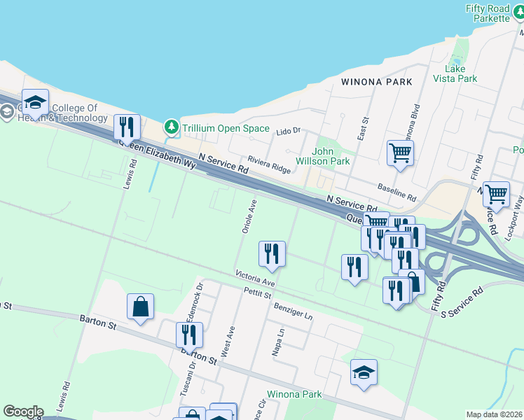
Task: Select the N Service Rd label near Riviera Ridge
Action: click(x=223, y=164)
